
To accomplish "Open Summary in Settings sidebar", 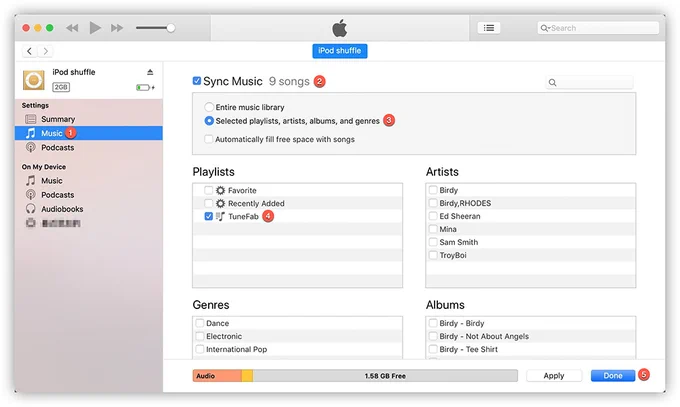I will 88,119.
